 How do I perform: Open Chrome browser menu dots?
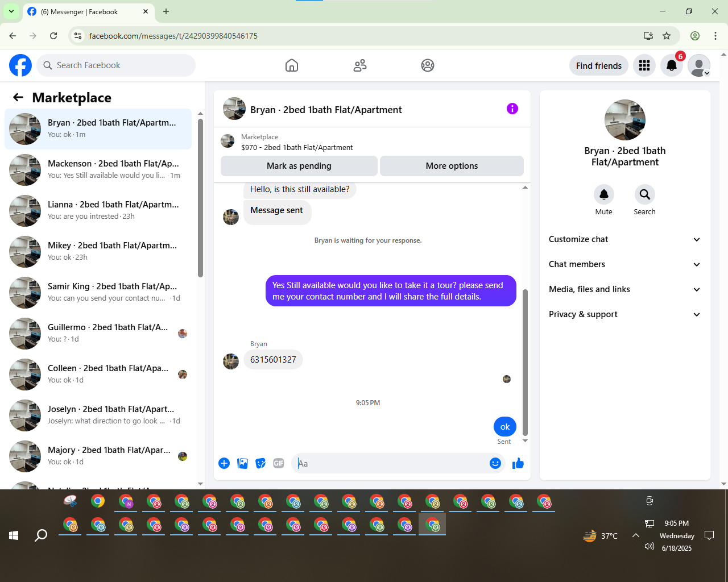(715, 36)
